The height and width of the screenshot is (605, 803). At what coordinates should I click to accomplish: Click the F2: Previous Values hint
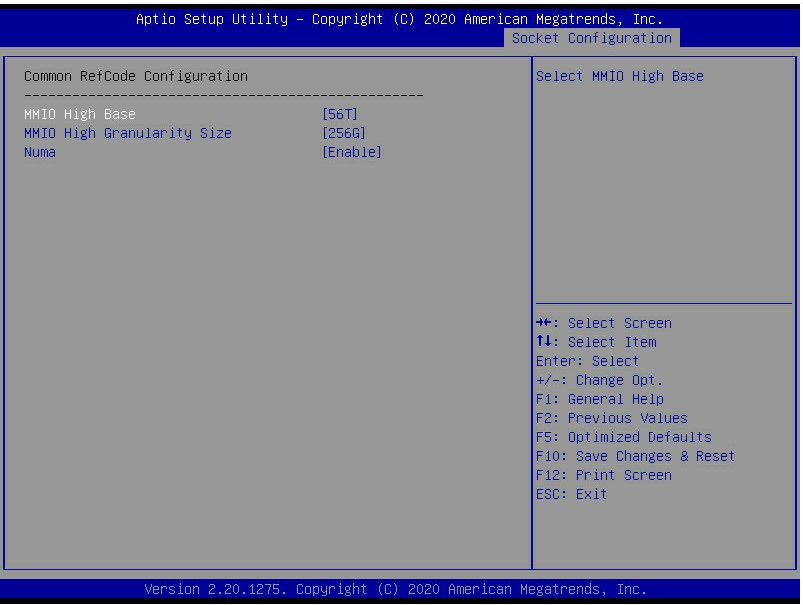[x=611, y=418]
